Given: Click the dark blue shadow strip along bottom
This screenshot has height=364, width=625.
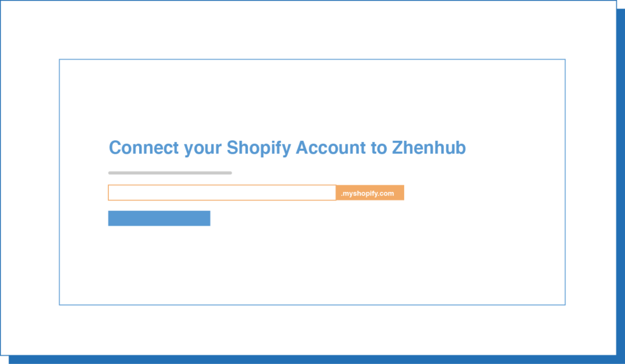Looking at the screenshot, I should 315,360.
